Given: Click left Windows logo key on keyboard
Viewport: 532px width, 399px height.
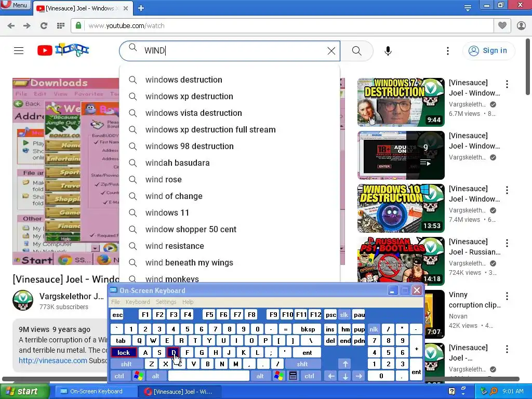Looking at the screenshot, I should 138,376.
